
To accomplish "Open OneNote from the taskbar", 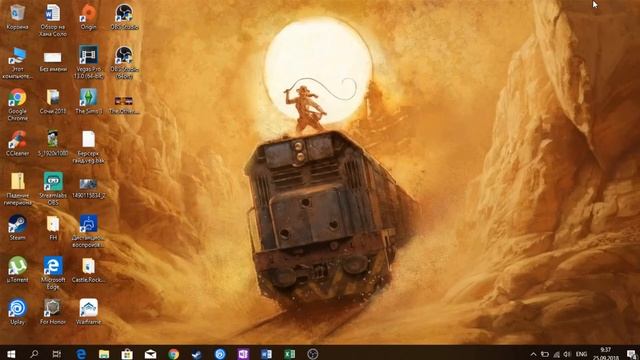I will tap(243, 353).
